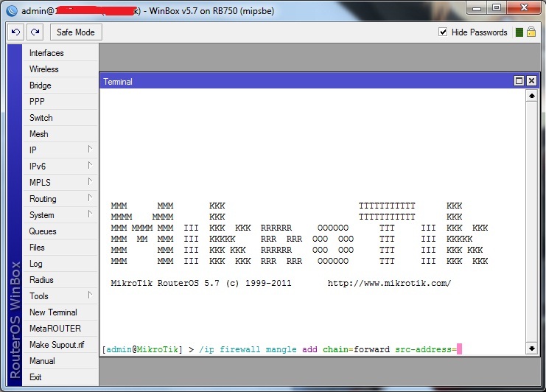Click the Terminal window title bar
Viewport: 546px width, 392px height.
pyautogui.click(x=307, y=81)
